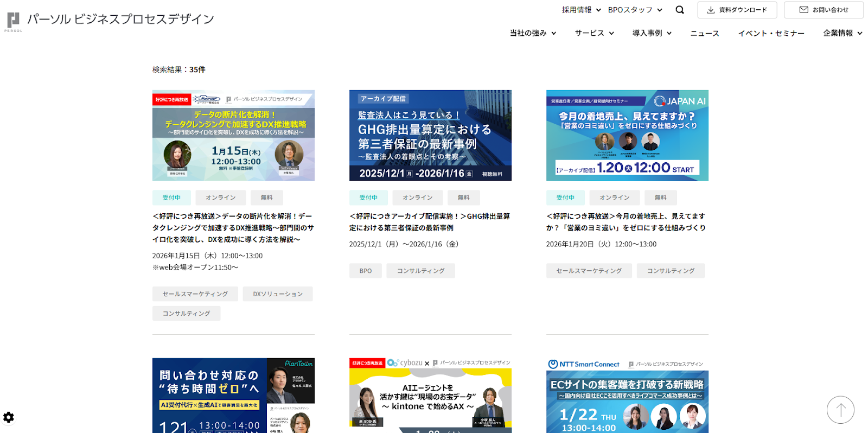Screen dimensions: 868x433
Task: Click オンライン tag on GHG排出量 card
Action: point(418,198)
